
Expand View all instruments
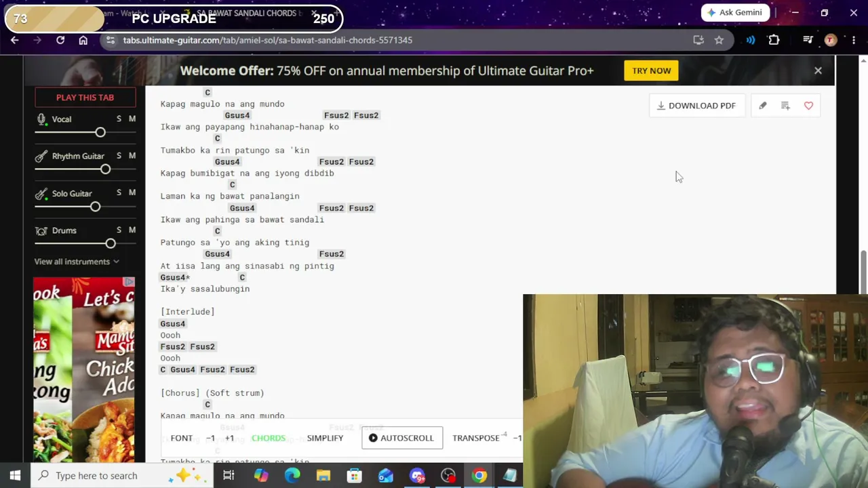[x=77, y=262]
